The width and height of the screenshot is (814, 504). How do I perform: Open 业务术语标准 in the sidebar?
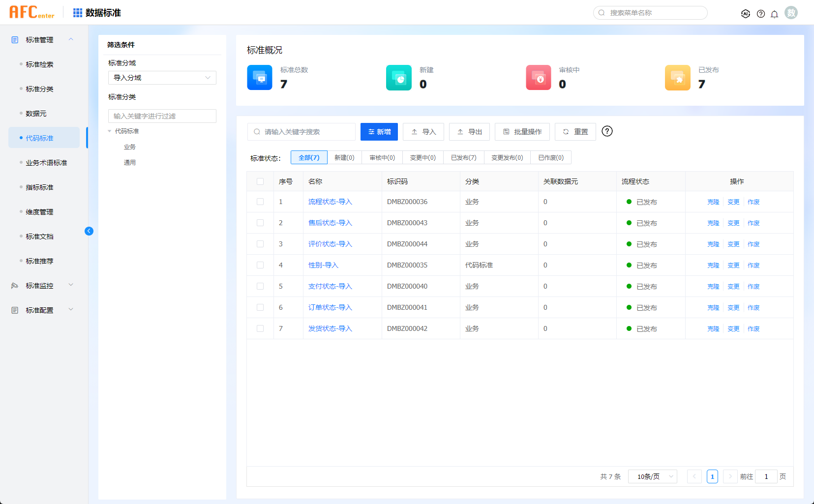pos(46,163)
